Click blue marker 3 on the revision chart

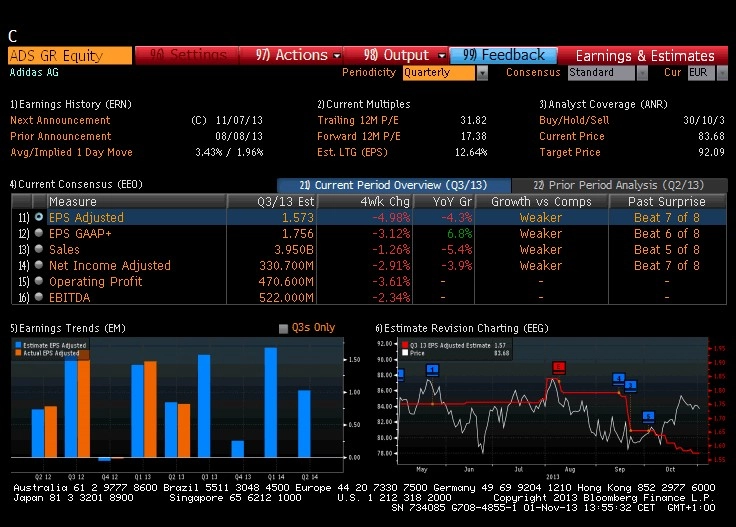click(630, 386)
